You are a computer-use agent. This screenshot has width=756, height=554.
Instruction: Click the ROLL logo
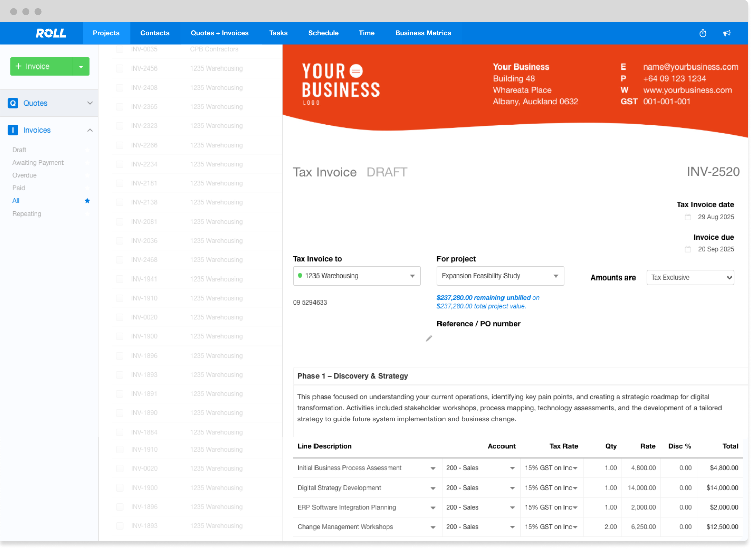click(x=51, y=33)
